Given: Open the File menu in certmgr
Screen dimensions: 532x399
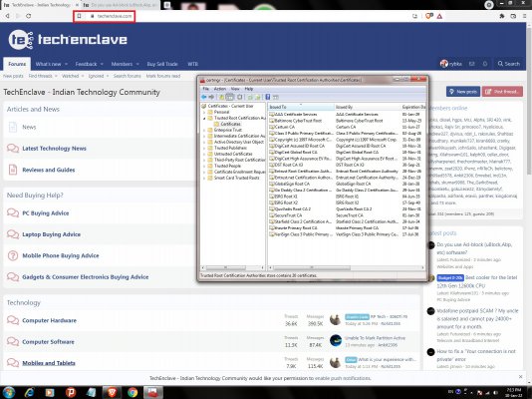Looking at the screenshot, I should click(205, 89).
